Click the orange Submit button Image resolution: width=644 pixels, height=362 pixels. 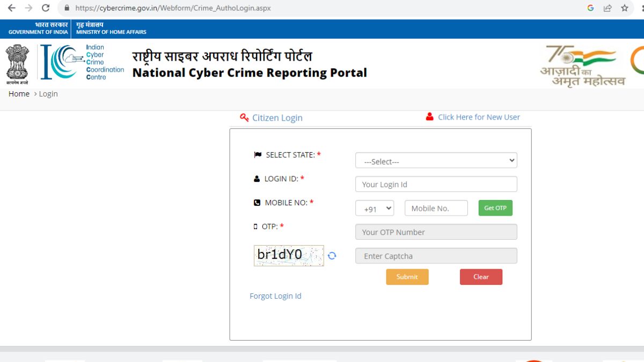pyautogui.click(x=407, y=277)
